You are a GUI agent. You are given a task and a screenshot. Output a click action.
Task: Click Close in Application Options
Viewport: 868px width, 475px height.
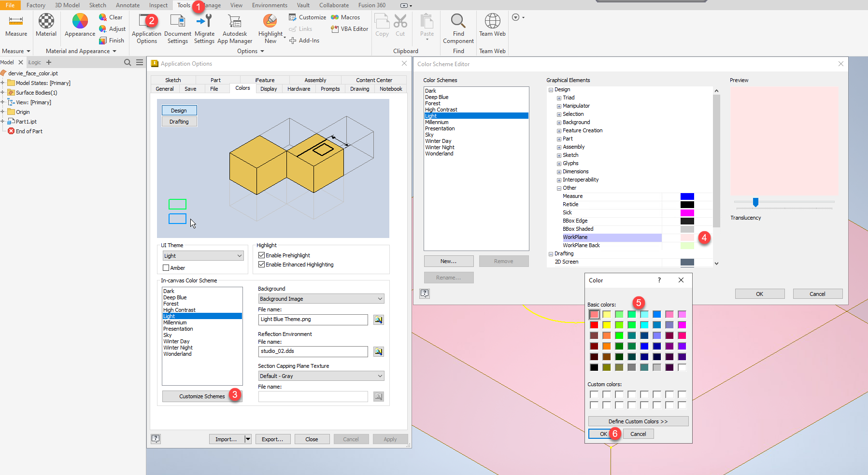312,439
